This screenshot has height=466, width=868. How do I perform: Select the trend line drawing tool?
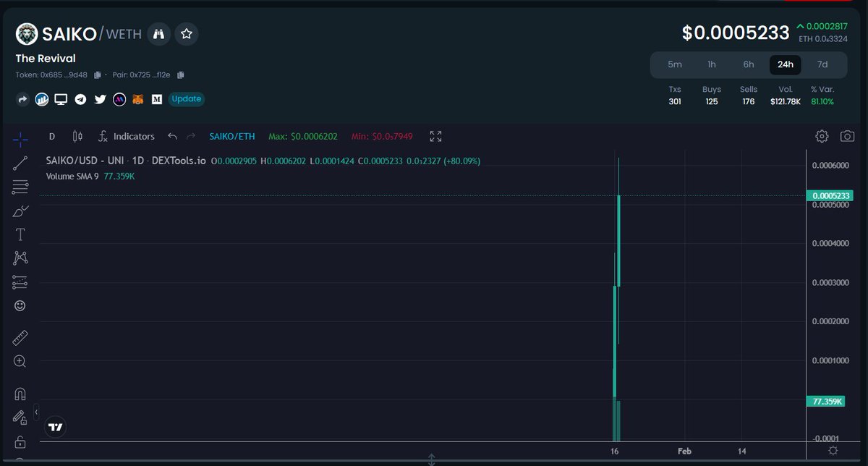20,163
